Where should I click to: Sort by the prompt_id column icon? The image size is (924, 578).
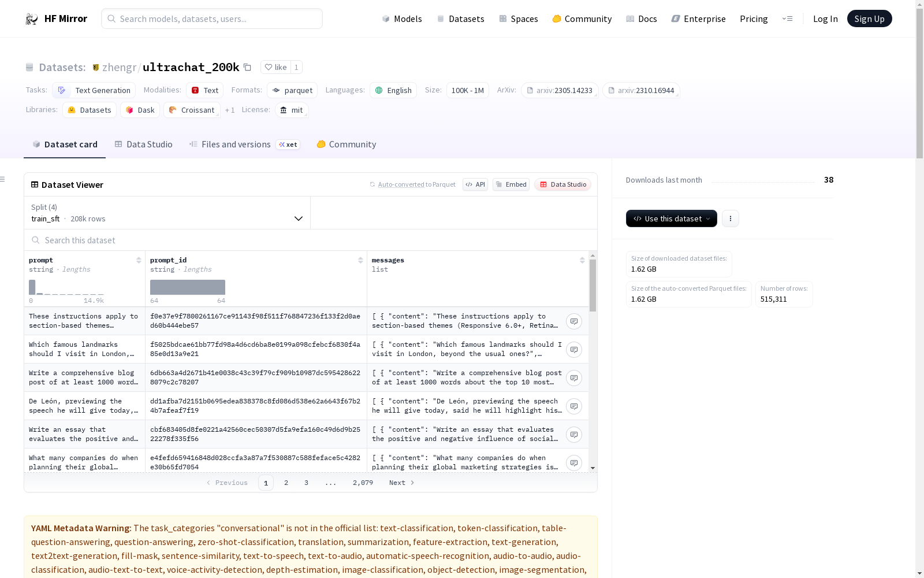click(x=360, y=260)
